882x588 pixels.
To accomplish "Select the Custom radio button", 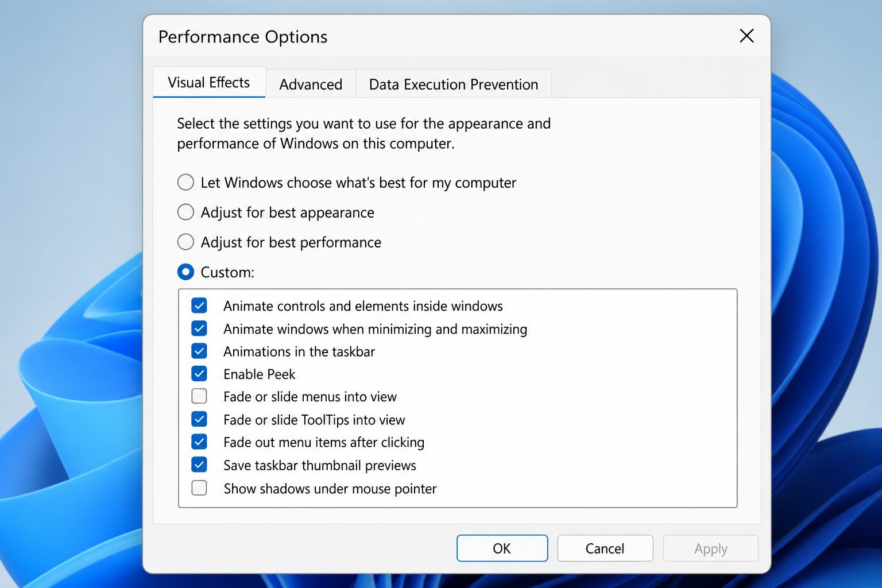I will (185, 272).
